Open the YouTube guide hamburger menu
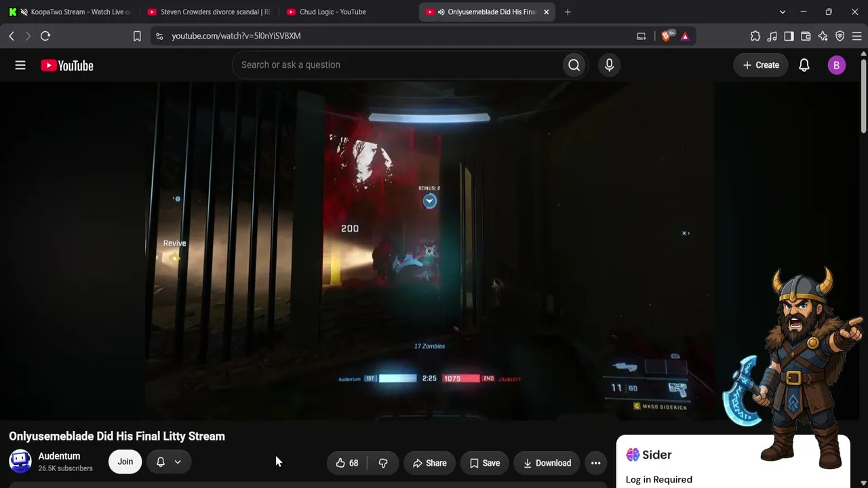Image resolution: width=868 pixels, height=488 pixels. pyautogui.click(x=20, y=65)
